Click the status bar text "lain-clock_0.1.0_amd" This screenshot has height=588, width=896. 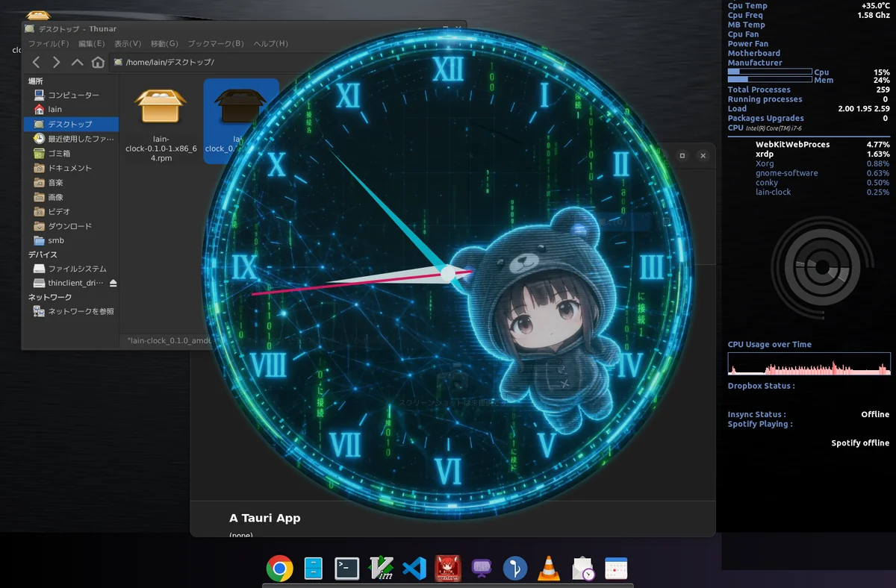(169, 340)
